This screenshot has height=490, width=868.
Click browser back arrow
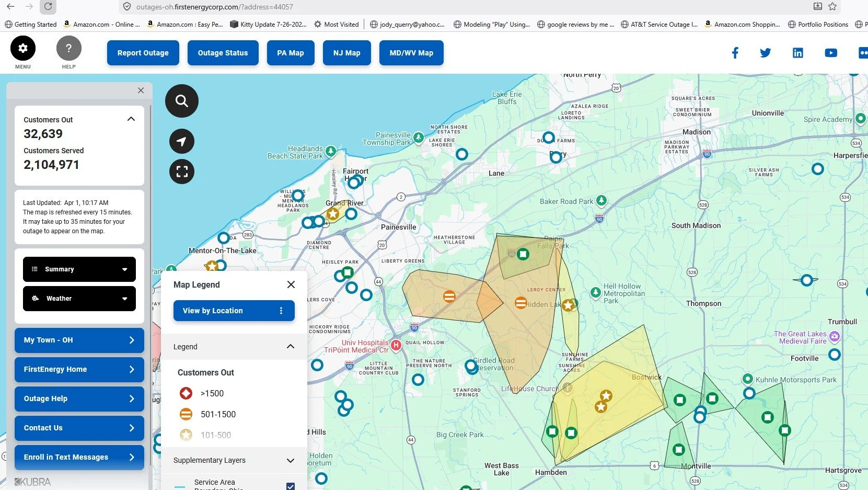(x=10, y=7)
